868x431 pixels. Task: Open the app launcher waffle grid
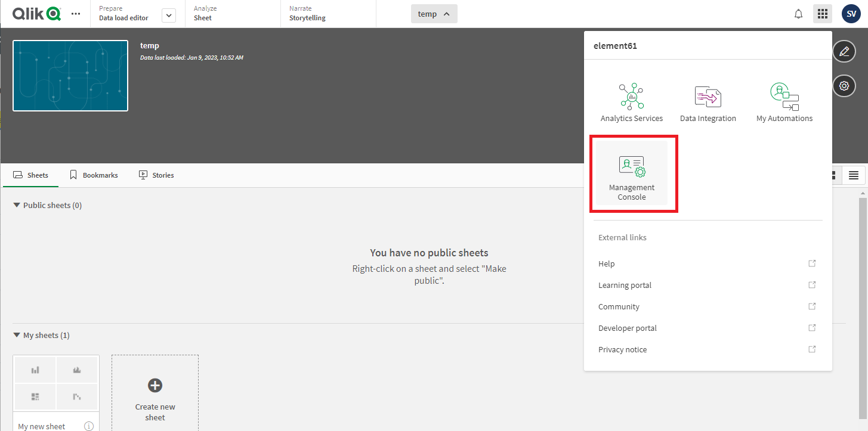tap(823, 13)
